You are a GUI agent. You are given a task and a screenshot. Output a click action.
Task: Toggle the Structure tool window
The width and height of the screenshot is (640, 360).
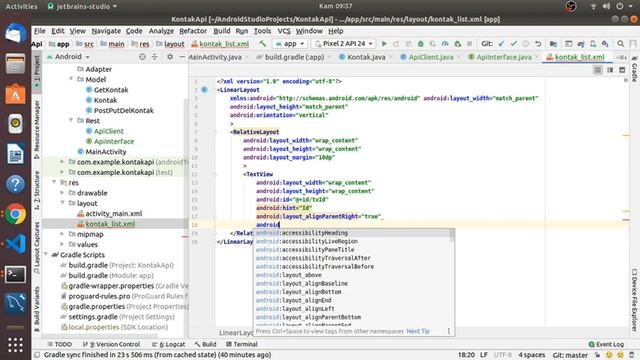[37, 190]
